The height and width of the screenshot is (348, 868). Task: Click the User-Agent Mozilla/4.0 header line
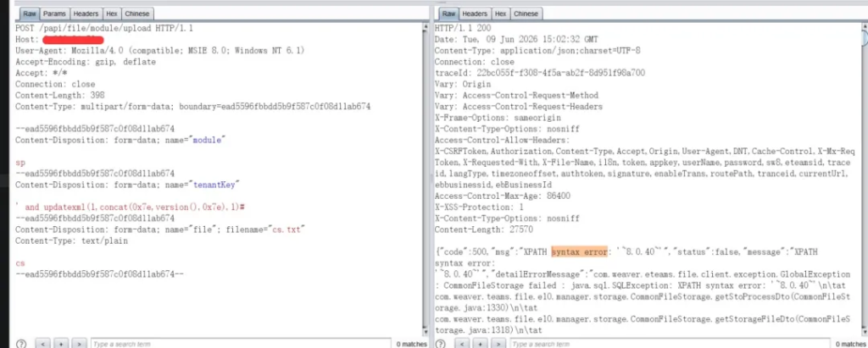160,50
